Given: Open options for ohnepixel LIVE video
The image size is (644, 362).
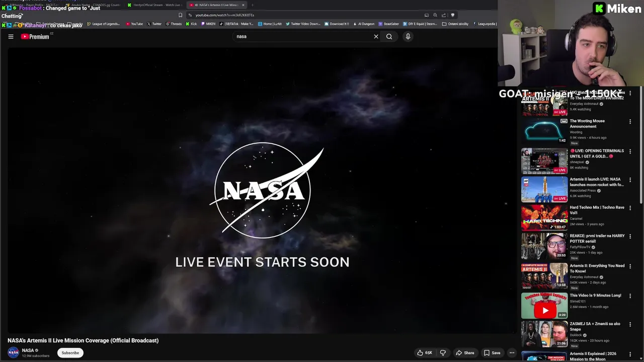Looking at the screenshot, I should 630,151.
